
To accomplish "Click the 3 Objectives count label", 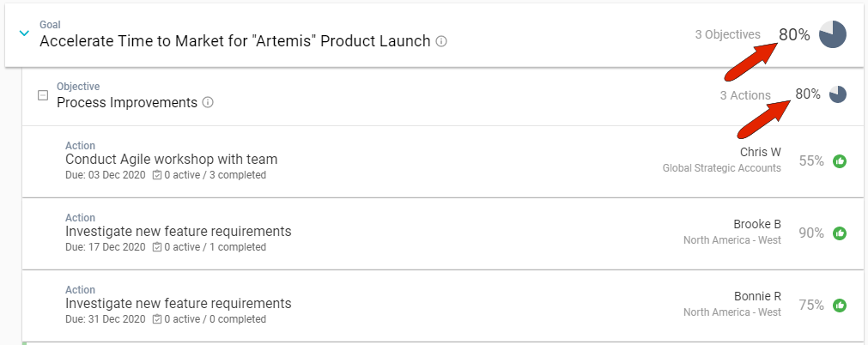I will pos(727,34).
